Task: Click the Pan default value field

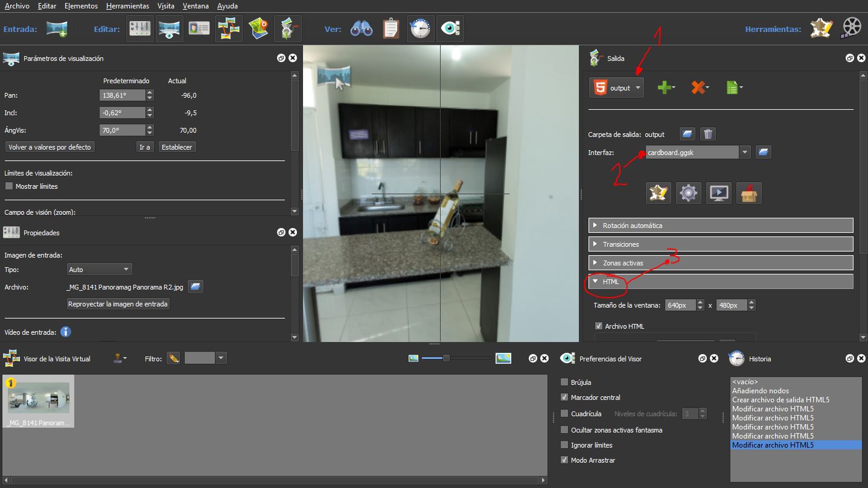Action: point(123,95)
